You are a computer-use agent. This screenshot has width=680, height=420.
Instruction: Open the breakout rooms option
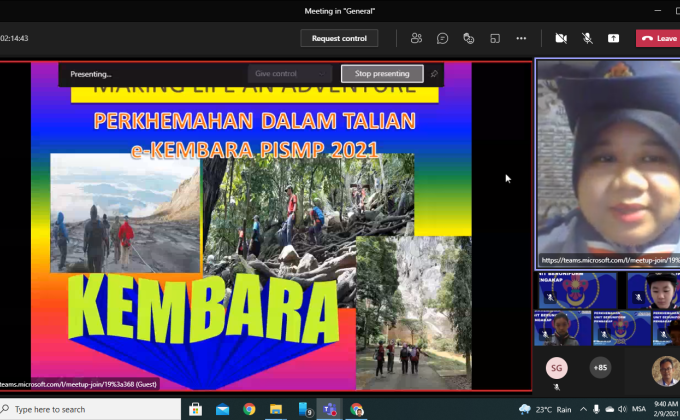[494, 38]
